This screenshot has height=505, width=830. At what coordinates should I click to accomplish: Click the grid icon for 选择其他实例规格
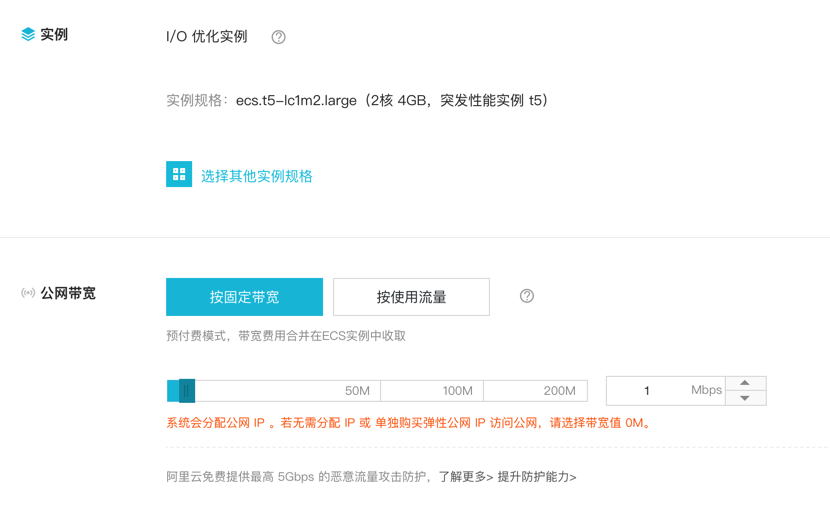pyautogui.click(x=179, y=175)
